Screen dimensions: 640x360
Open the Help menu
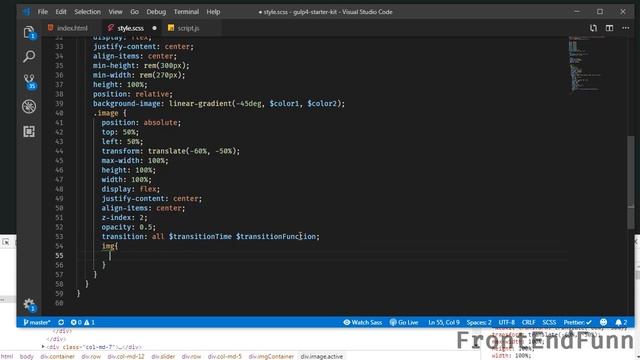(213, 12)
